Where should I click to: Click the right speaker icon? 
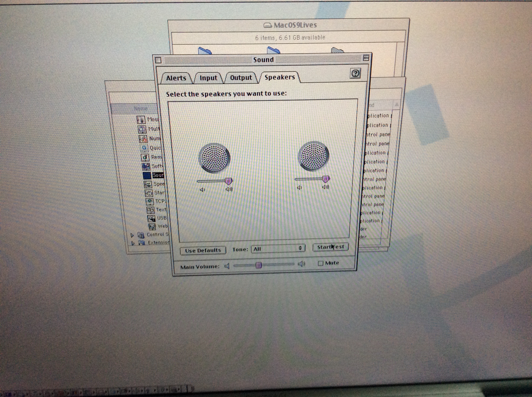click(313, 156)
